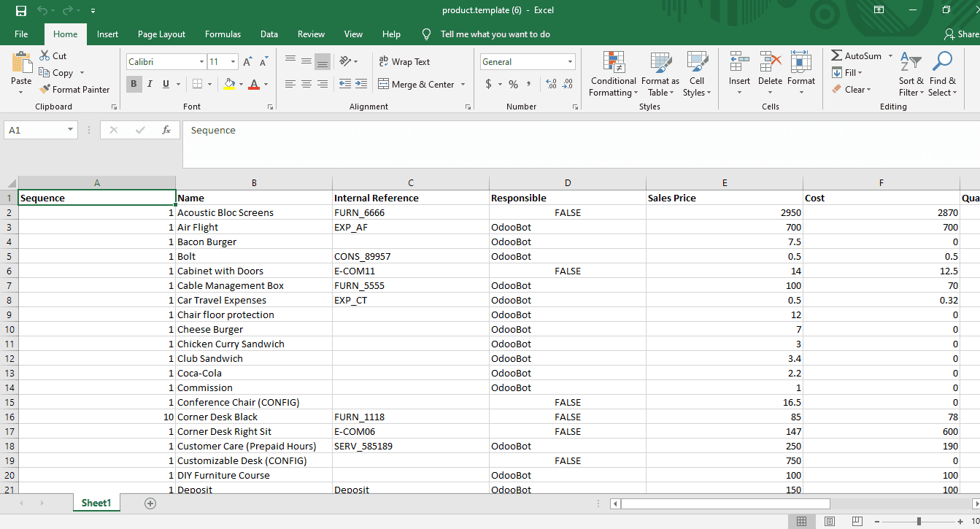
Task: Click the Format cells button in the Cells group
Action: pos(801,73)
